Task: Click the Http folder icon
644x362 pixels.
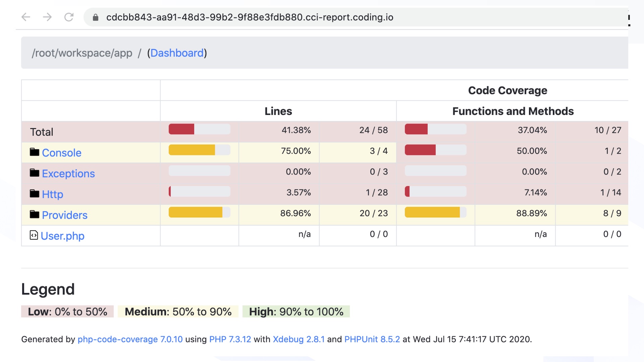Action: pyautogui.click(x=34, y=194)
